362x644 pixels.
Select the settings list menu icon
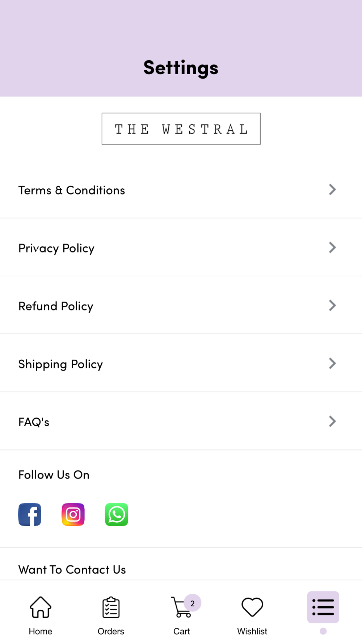(323, 607)
